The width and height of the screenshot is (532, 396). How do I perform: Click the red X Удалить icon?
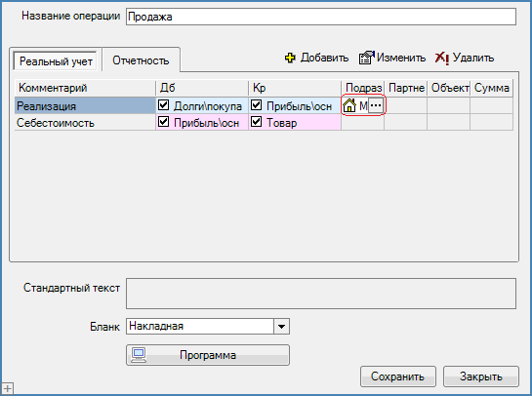pos(442,58)
